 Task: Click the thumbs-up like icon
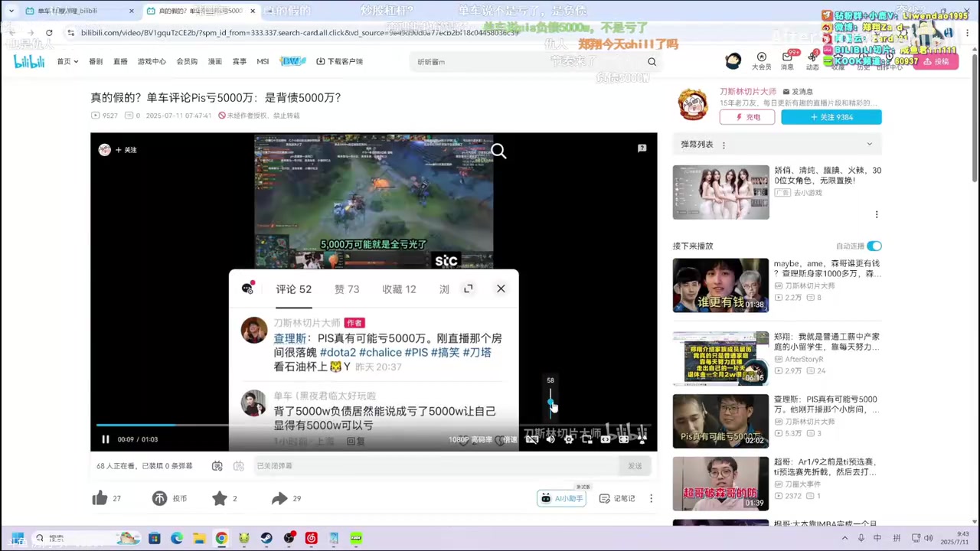pyautogui.click(x=100, y=498)
